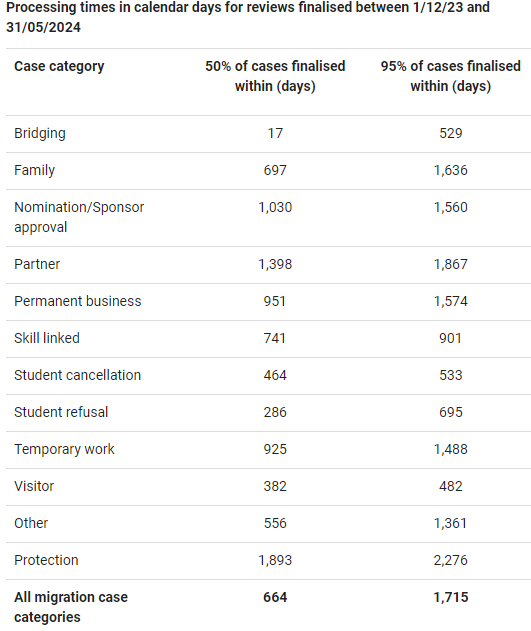The width and height of the screenshot is (531, 631).
Task: Click the Visitor 95% value 482
Action: pyautogui.click(x=451, y=487)
